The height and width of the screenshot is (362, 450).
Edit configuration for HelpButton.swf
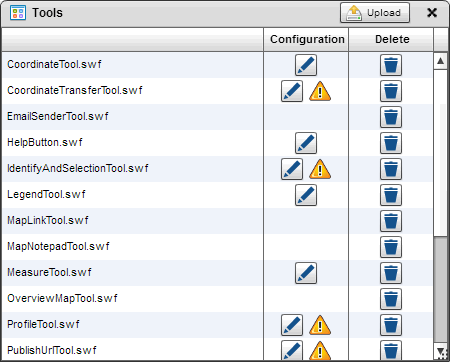(x=306, y=143)
